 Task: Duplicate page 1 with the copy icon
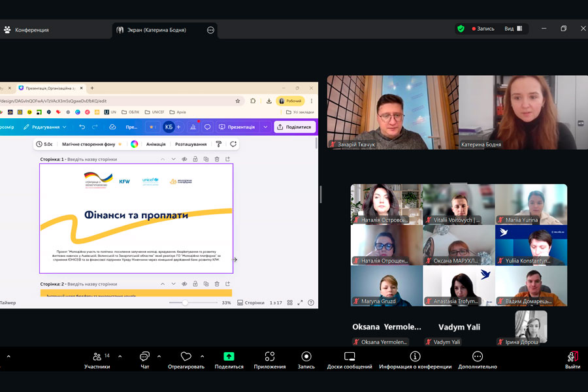pos(206,159)
